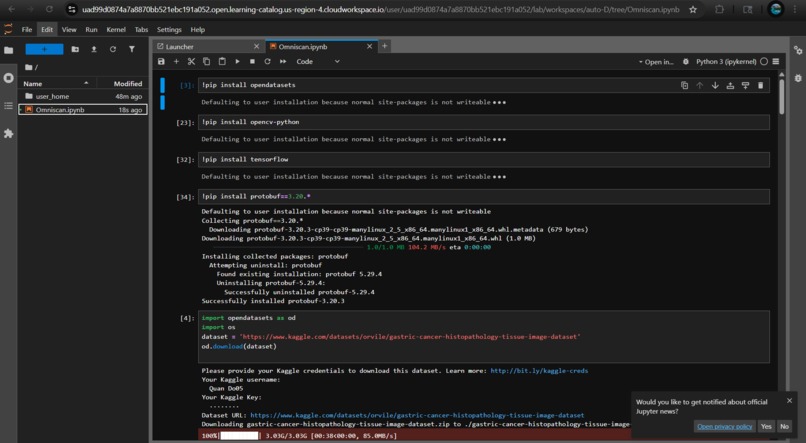This screenshot has width=806, height=443.
Task: Open the Running Terminals and Kernels sidebar
Action: [x=8, y=78]
